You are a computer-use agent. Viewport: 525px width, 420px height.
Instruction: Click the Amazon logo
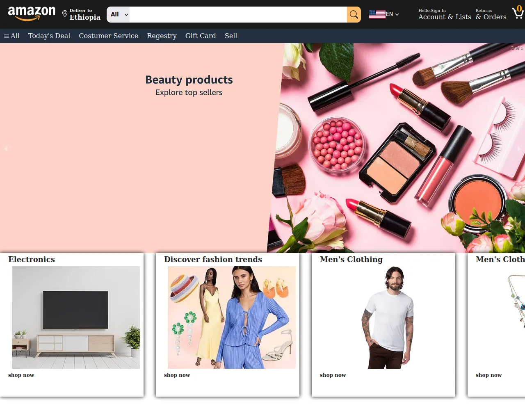click(x=32, y=14)
